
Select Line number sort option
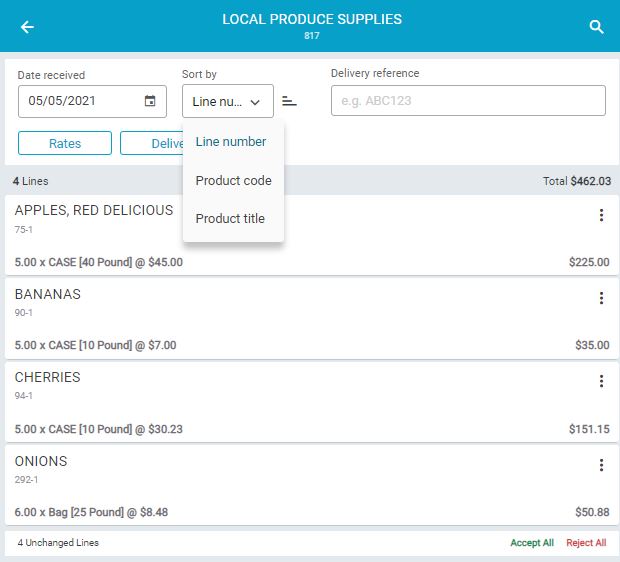coord(231,142)
